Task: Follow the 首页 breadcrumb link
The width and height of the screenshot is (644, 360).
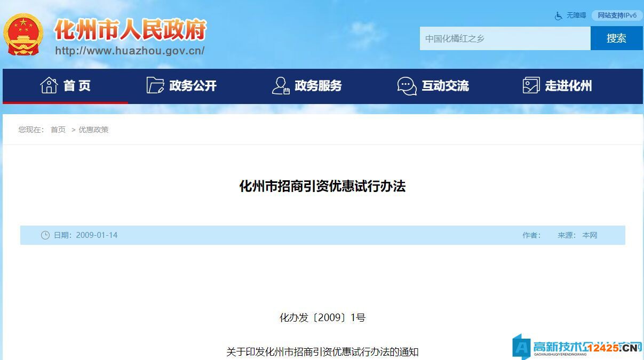Action: (x=58, y=130)
